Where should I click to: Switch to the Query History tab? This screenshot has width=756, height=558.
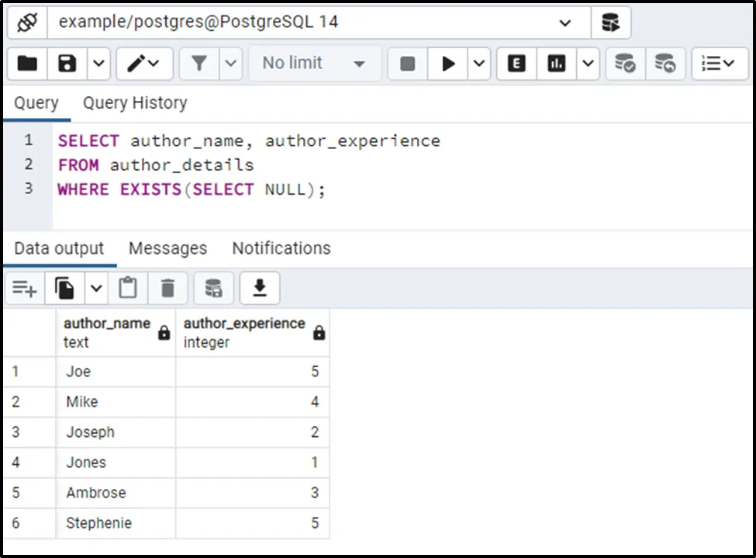click(135, 103)
